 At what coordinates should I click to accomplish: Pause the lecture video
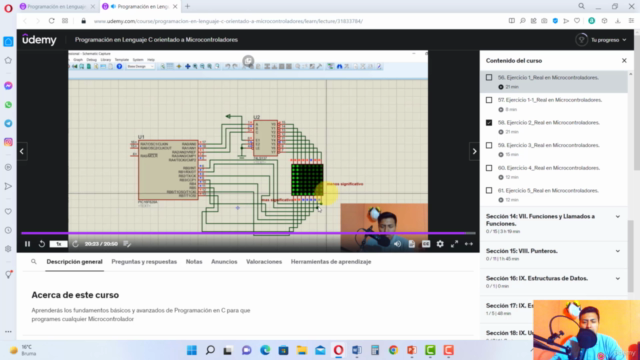click(x=27, y=244)
